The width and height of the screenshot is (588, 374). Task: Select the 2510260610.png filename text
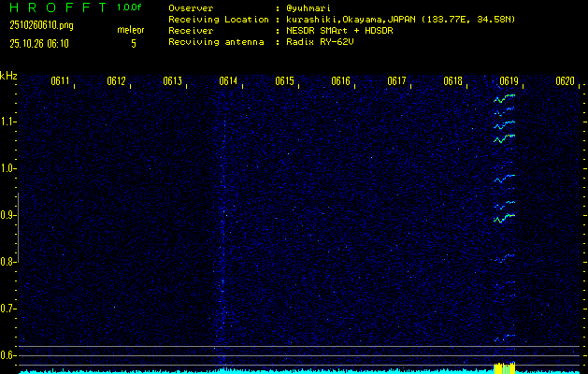(40, 25)
